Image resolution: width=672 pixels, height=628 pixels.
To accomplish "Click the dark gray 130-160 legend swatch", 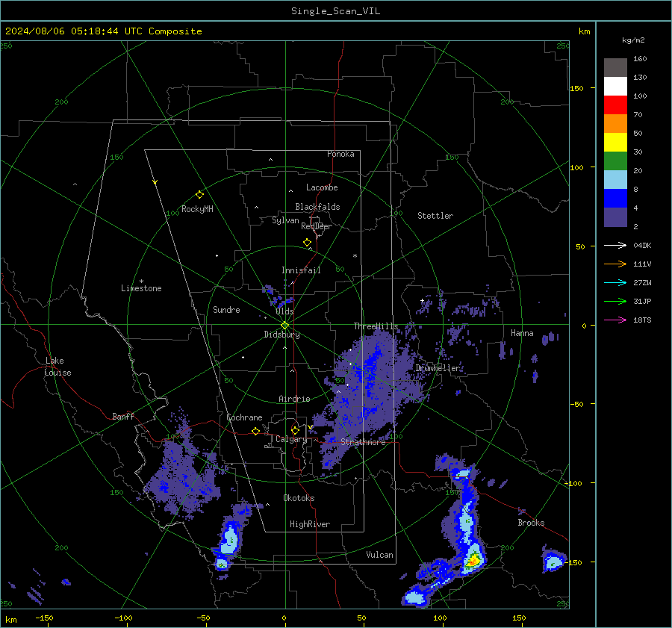I will point(615,68).
